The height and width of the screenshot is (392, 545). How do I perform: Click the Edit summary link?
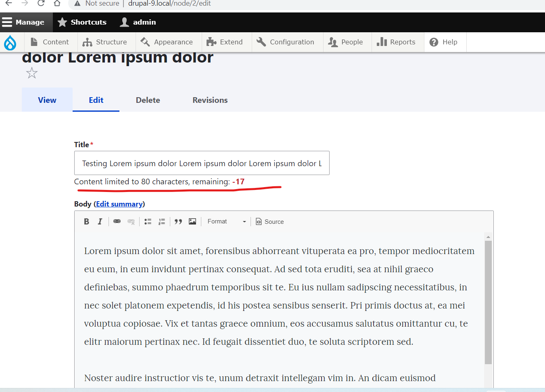[119, 204]
